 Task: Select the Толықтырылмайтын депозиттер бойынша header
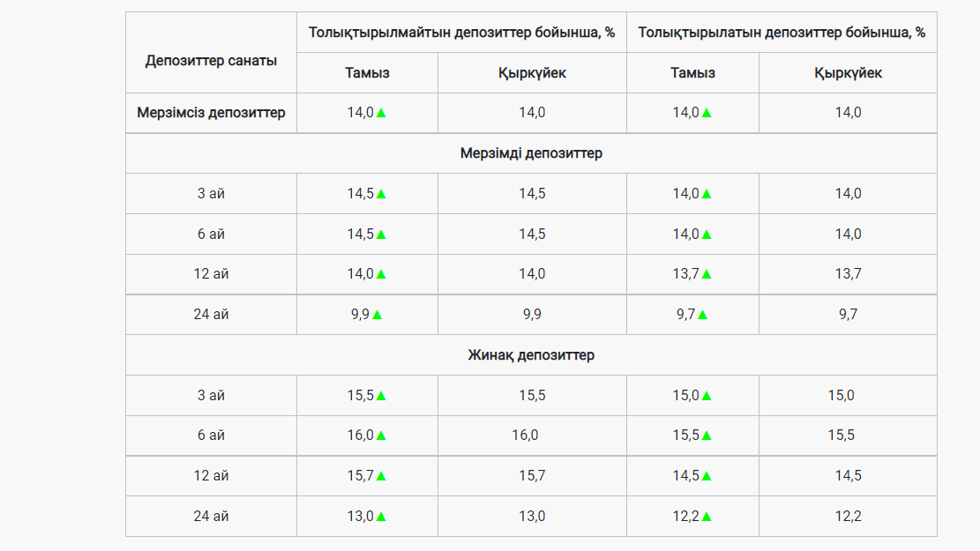click(461, 33)
